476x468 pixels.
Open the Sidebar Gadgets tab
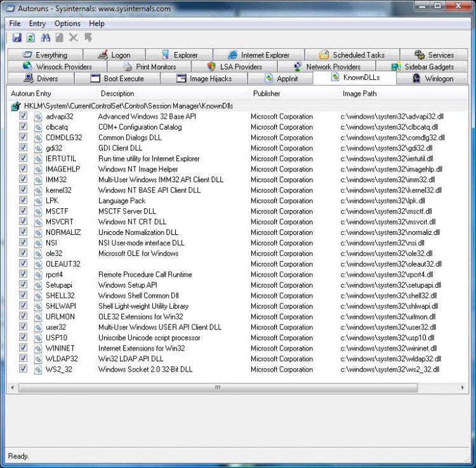pyautogui.click(x=422, y=67)
